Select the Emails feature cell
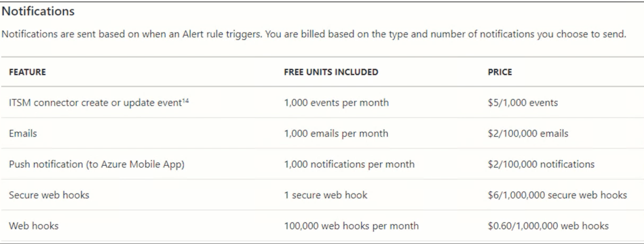 pyautogui.click(x=23, y=133)
